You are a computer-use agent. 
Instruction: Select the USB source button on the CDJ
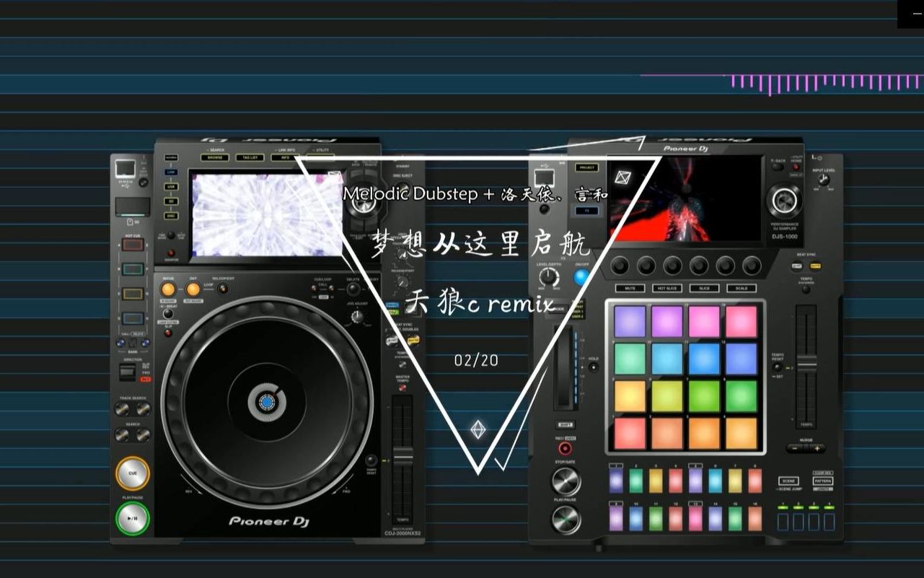(171, 187)
